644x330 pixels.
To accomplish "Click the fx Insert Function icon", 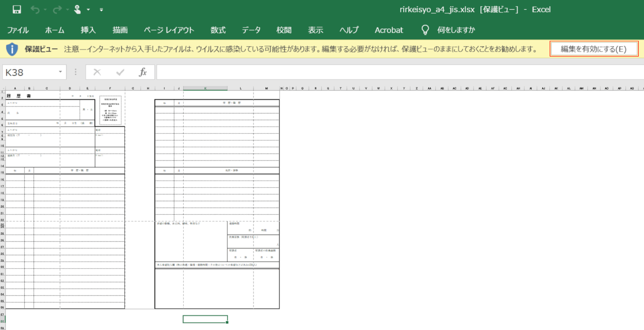I will click(143, 72).
